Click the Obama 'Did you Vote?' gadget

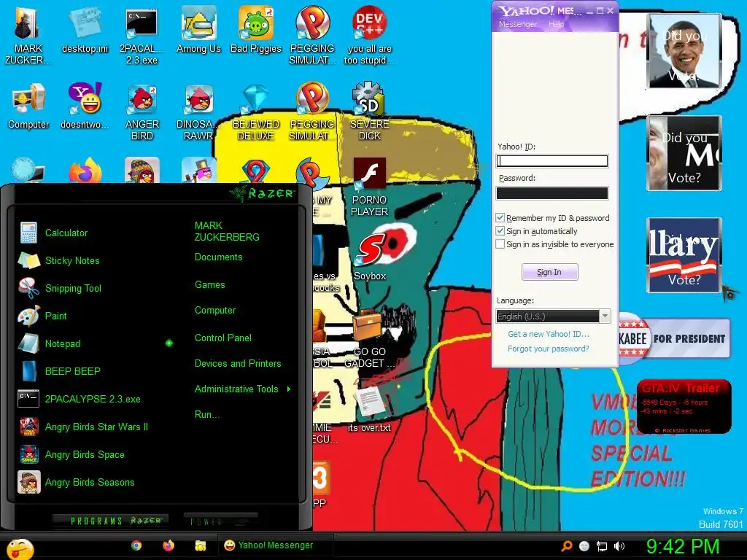684,51
